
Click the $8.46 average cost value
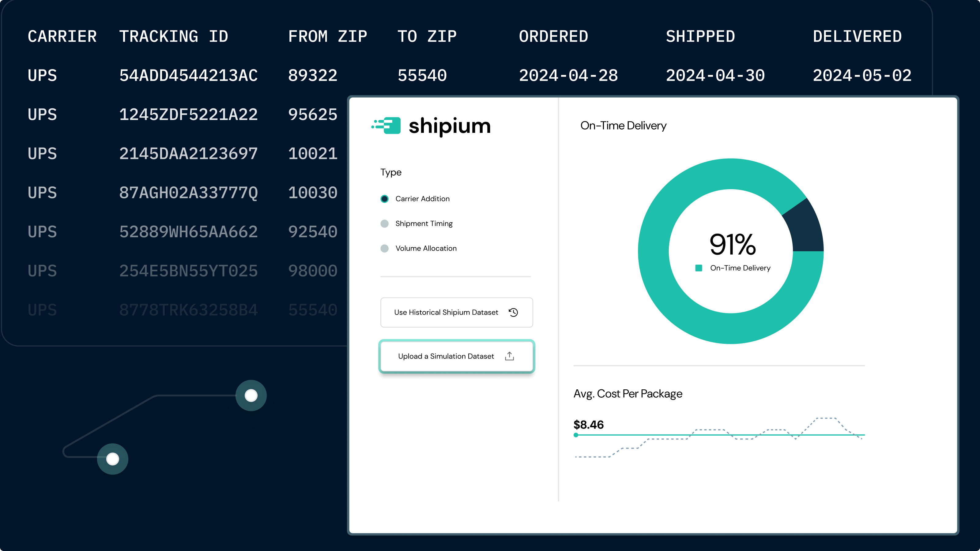point(589,424)
